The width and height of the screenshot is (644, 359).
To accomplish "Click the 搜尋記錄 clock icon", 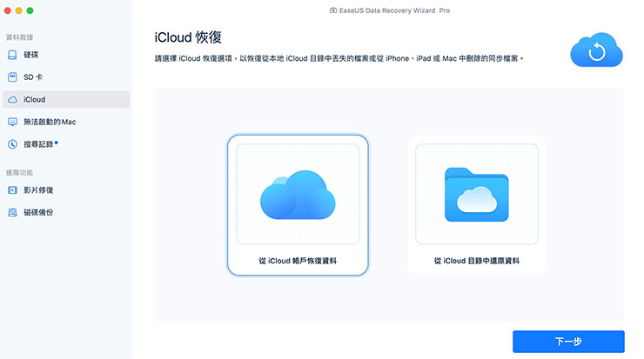I will 12,144.
